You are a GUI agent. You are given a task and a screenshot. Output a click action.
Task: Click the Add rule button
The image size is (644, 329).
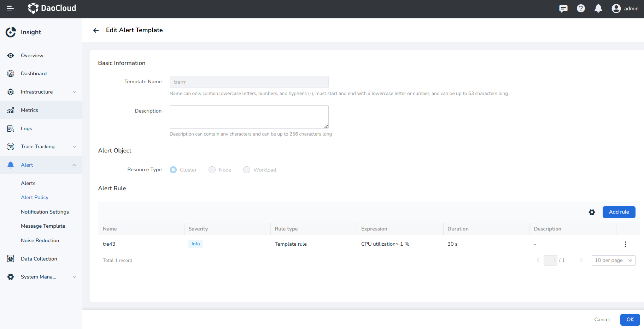(x=619, y=212)
